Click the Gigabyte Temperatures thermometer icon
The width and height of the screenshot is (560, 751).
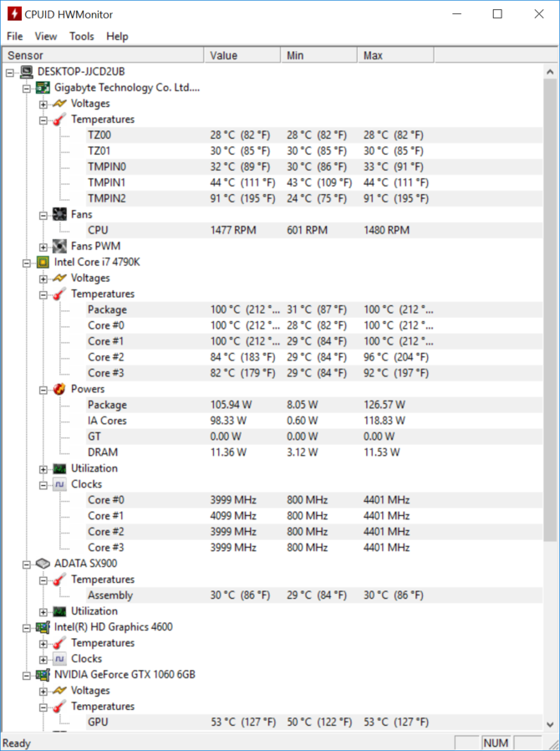pyautogui.click(x=59, y=120)
